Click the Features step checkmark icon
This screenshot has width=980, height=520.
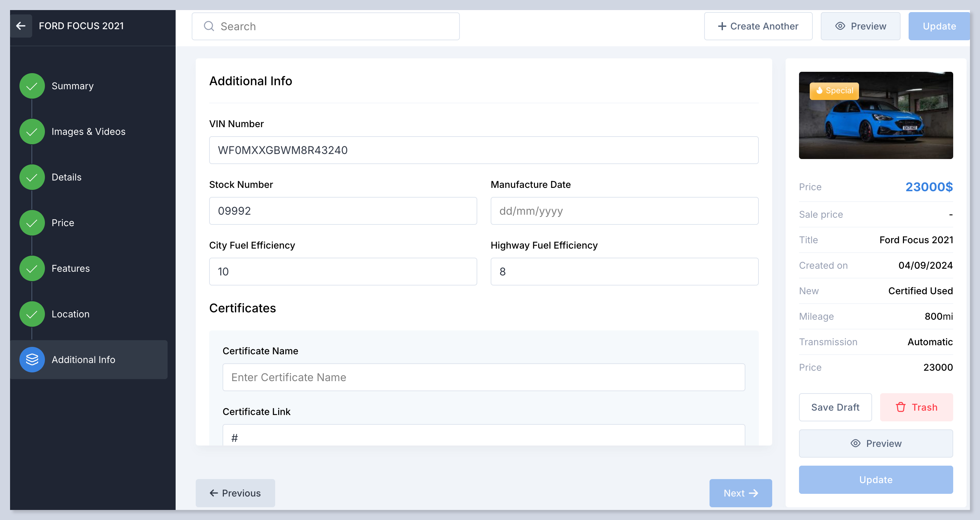coord(32,268)
